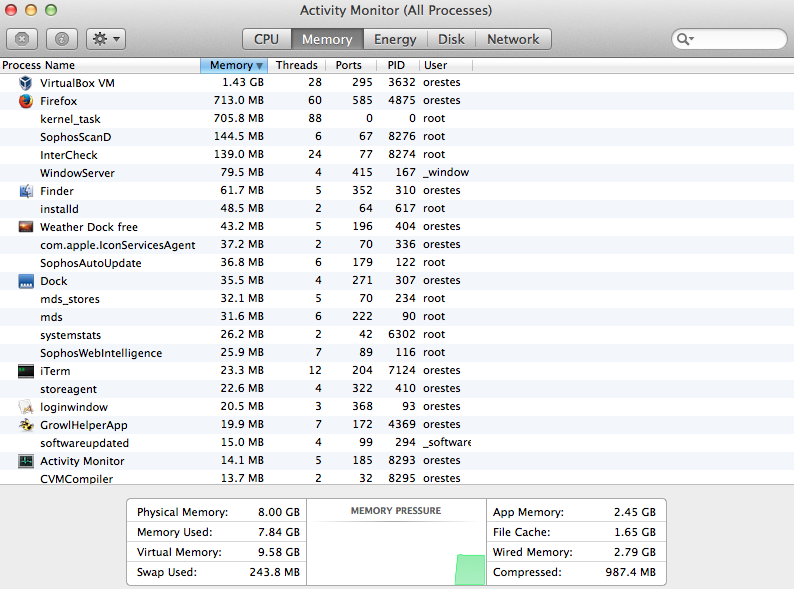Open the search magnifier options
Image resolution: width=794 pixels, height=589 pixels.
click(685, 39)
